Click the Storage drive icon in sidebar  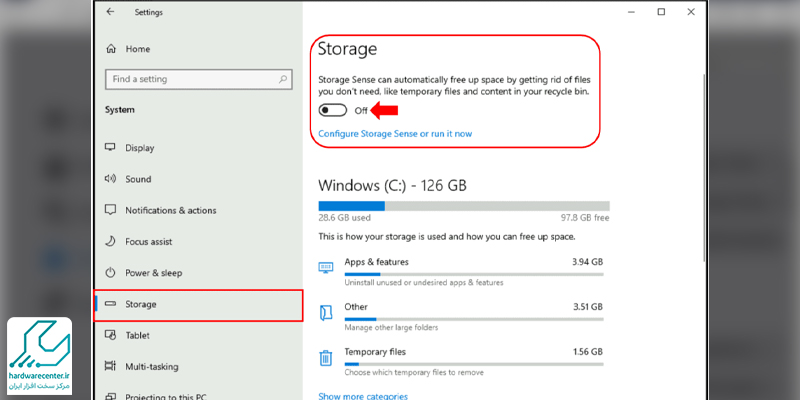click(x=110, y=304)
